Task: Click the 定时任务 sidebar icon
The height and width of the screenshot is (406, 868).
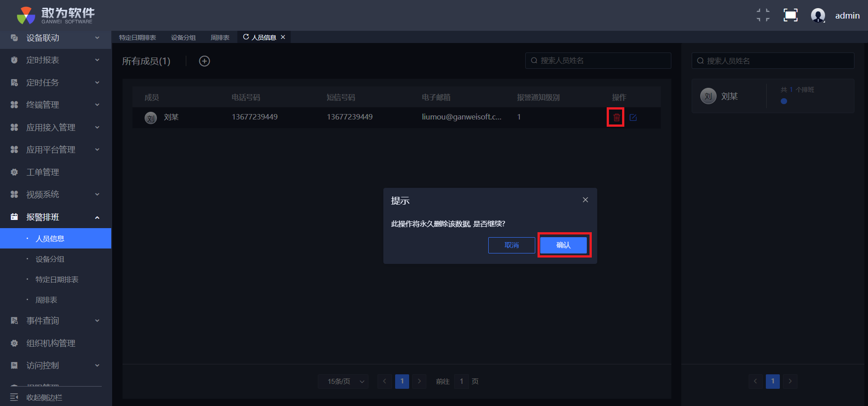Action: tap(14, 83)
